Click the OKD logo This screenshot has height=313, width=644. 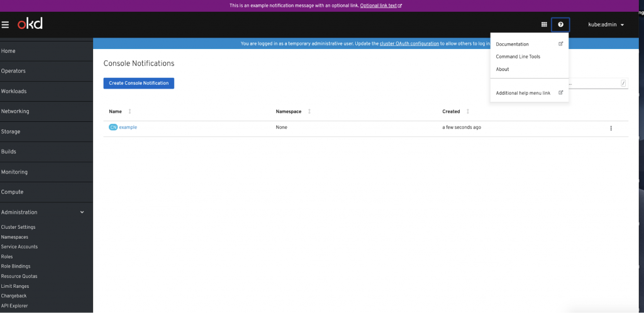click(30, 25)
